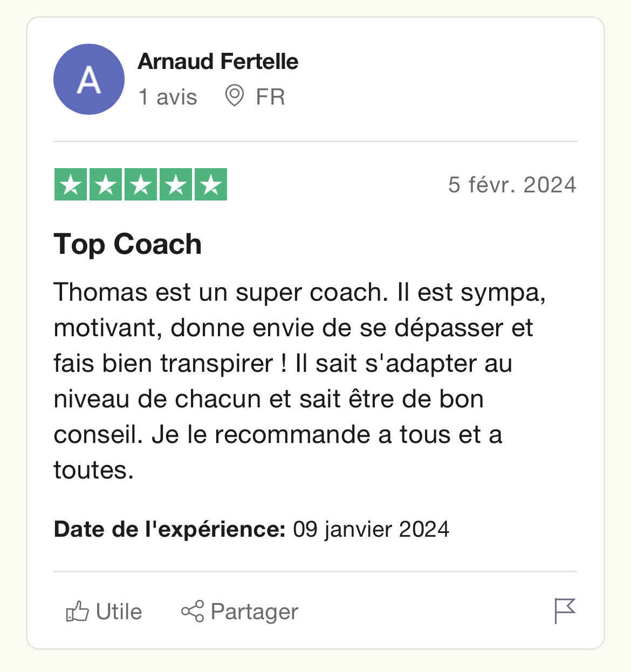Viewport: 631px width, 672px height.
Task: Click the second green rating star
Action: tap(106, 184)
